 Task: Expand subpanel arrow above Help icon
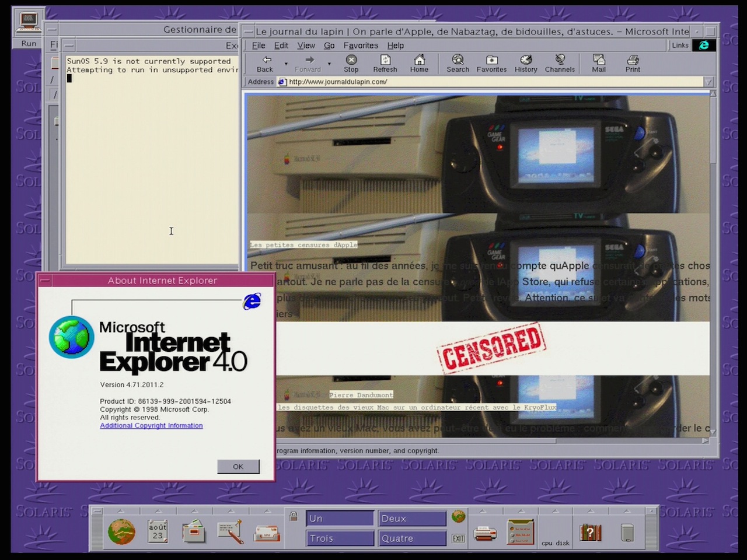click(590, 511)
